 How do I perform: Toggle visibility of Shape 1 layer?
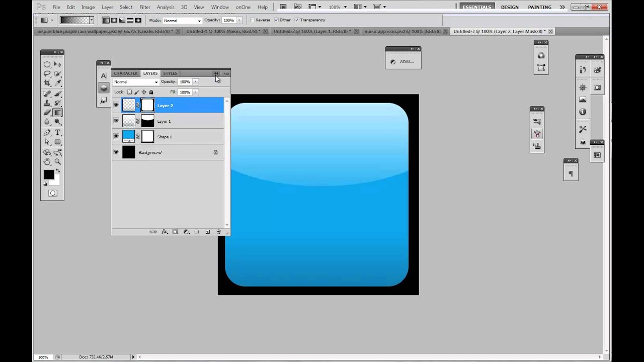click(x=116, y=136)
